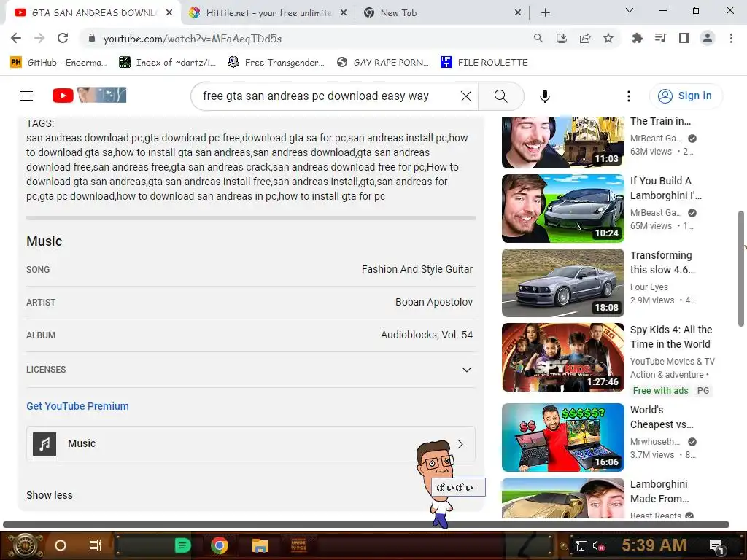Screen dimensions: 747x560
Task: Open the Chrome three-dot menu
Action: click(731, 38)
